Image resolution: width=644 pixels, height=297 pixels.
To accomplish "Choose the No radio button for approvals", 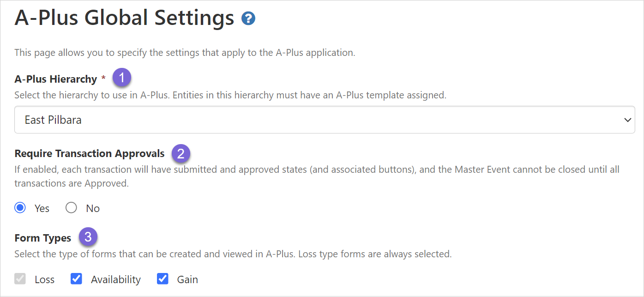I will (71, 208).
